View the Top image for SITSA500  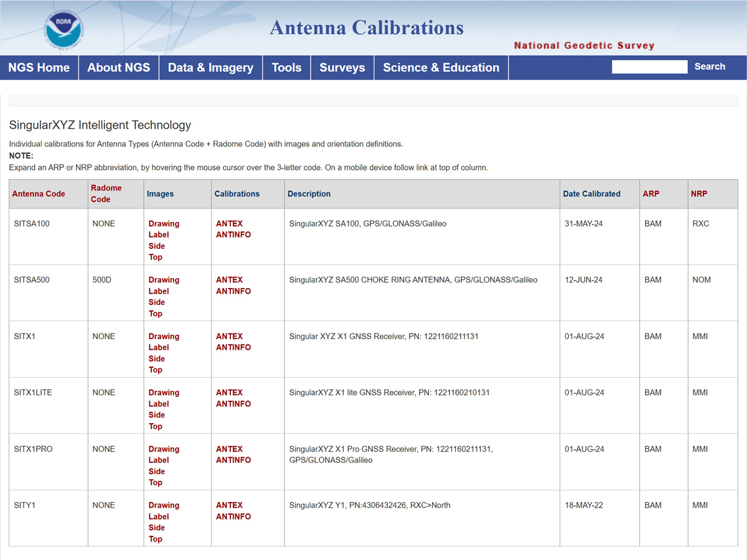(155, 314)
